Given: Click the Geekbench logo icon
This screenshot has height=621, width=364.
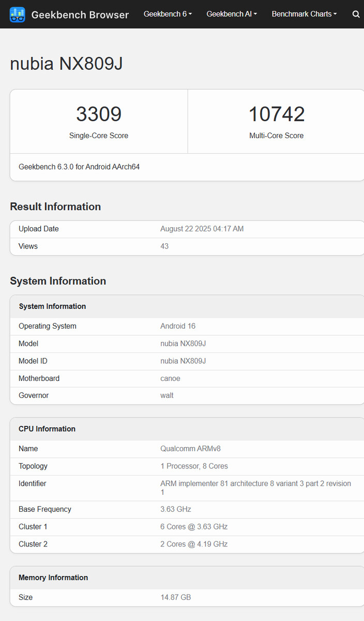Looking at the screenshot, I should (x=17, y=14).
